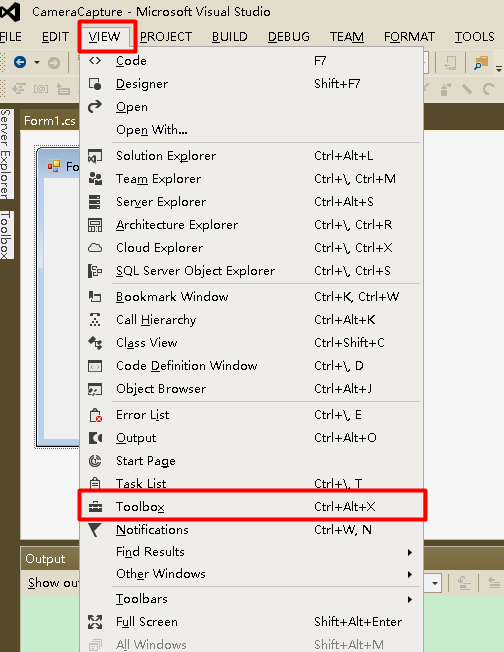
Task: Click the Bookmark Window icon
Action: (x=95, y=296)
